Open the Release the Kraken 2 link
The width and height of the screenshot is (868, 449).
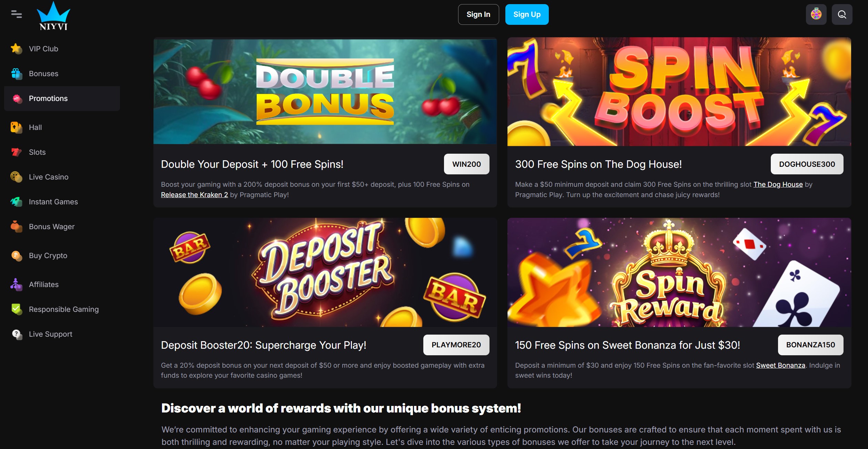pos(194,195)
